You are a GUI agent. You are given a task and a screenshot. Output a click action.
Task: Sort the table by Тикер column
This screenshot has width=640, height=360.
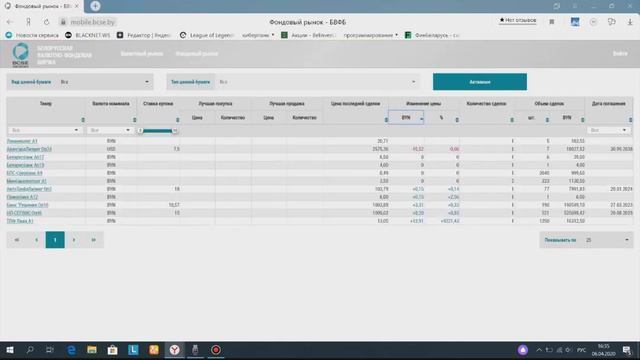click(x=83, y=120)
